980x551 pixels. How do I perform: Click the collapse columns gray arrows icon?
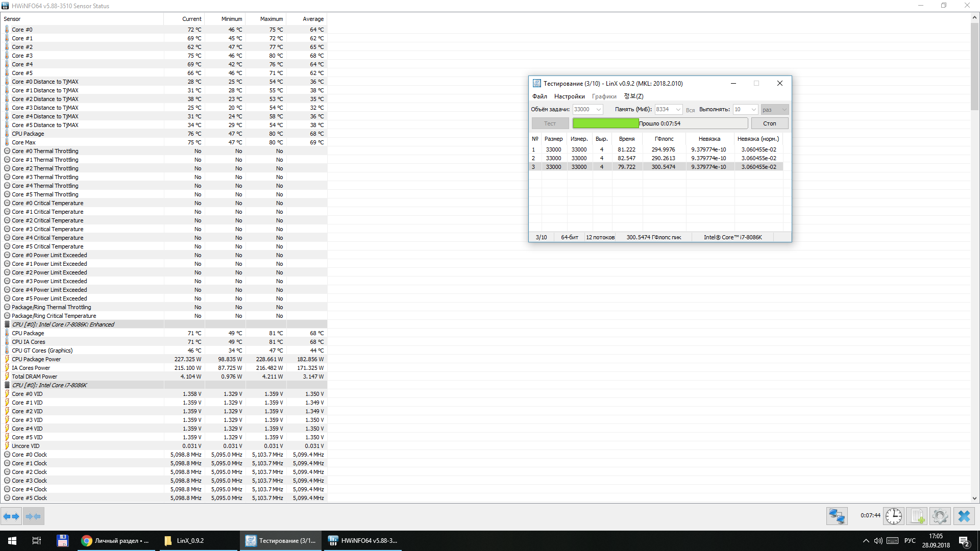pos(34,516)
